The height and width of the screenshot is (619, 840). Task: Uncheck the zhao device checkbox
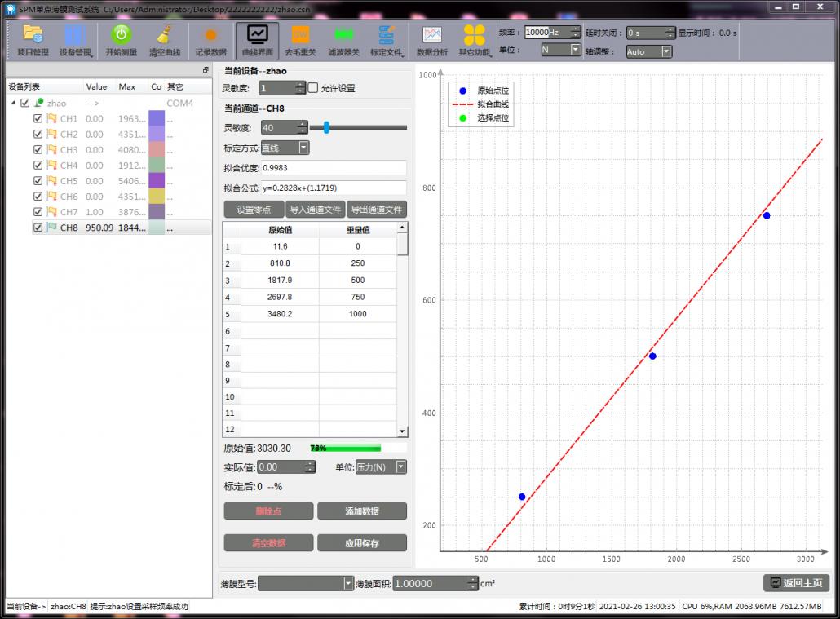click(24, 103)
